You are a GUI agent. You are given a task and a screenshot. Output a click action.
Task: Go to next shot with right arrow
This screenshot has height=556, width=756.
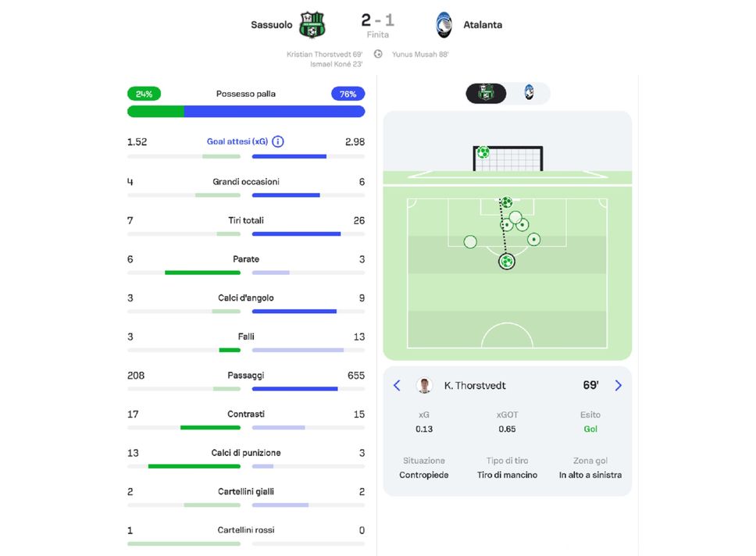619,386
